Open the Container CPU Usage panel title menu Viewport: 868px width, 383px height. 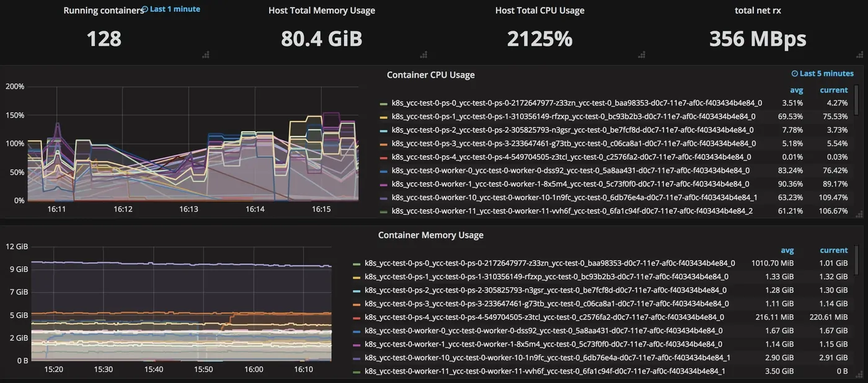tap(430, 75)
